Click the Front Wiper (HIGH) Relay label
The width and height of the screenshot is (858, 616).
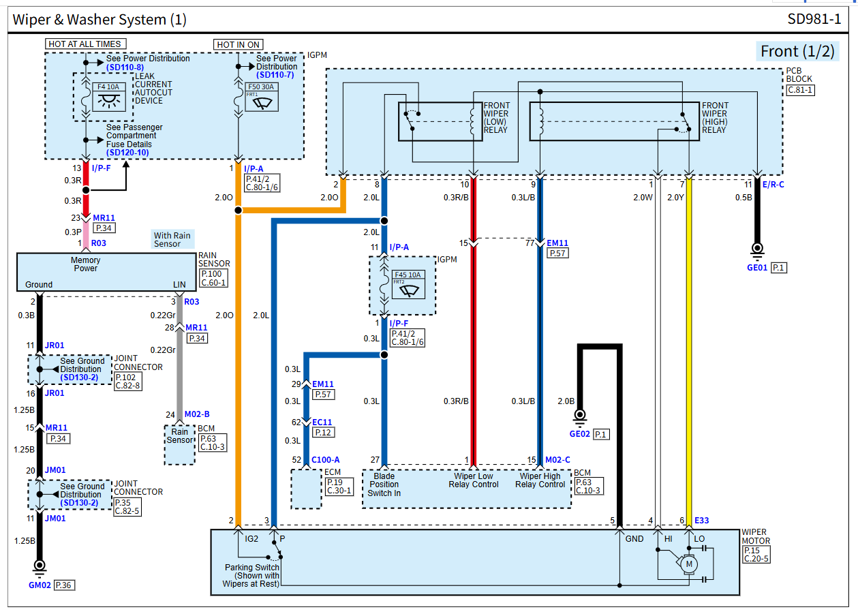pyautogui.click(x=715, y=117)
